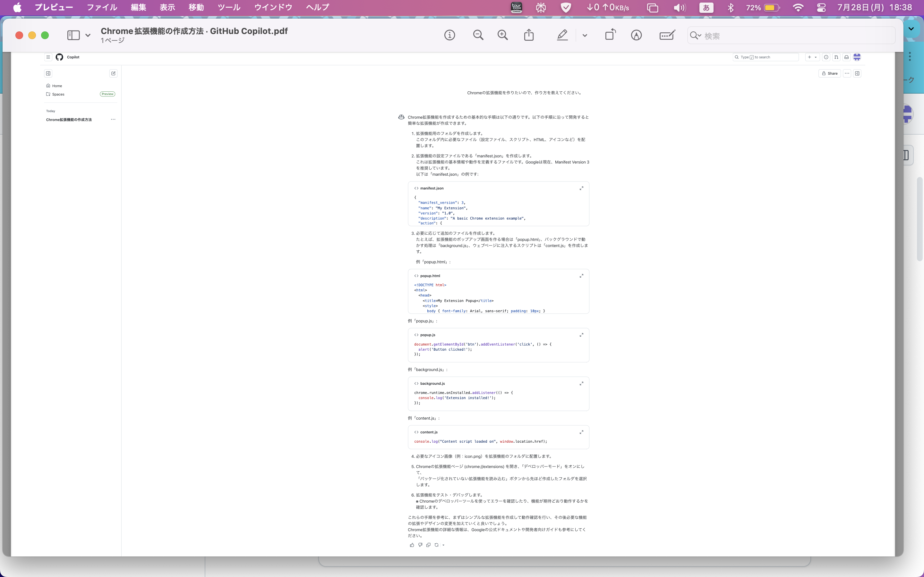This screenshot has height=577, width=924.
Task: Zoom out the PDF view
Action: pos(478,36)
